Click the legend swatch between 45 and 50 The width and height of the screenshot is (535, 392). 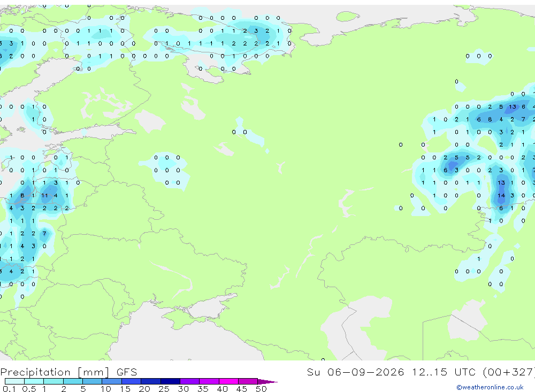pyautogui.click(x=248, y=381)
